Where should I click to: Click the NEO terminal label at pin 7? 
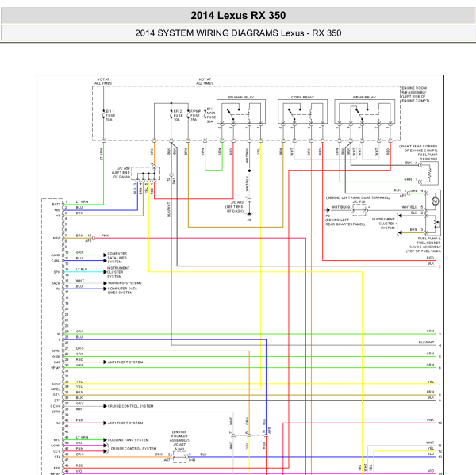[57, 238]
